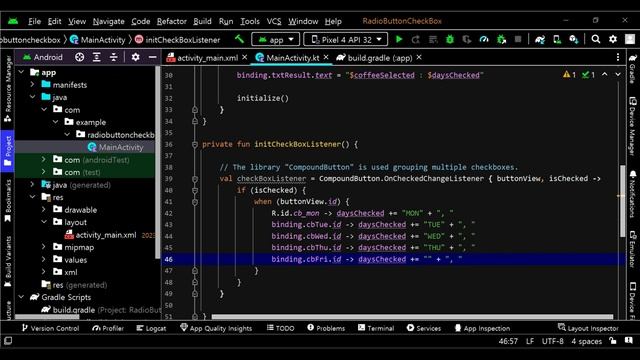Open IDE settings gear in toolbar
The height and width of the screenshot is (360, 640).
[x=613, y=39]
